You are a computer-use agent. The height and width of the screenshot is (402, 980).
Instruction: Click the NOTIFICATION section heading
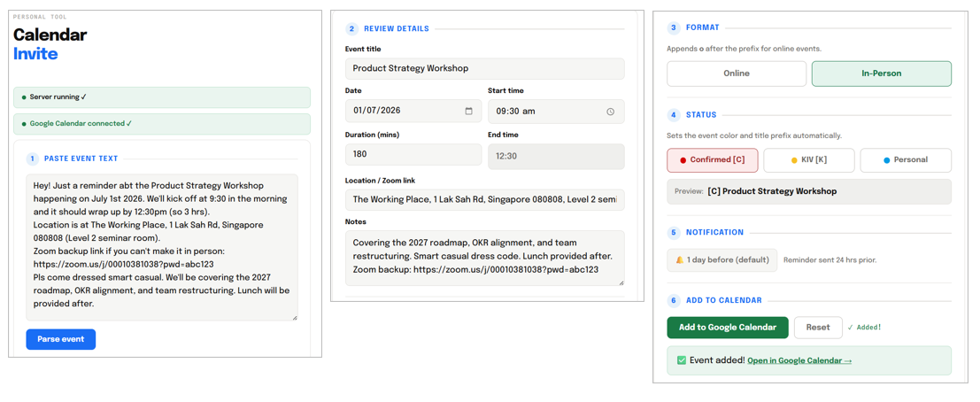715,233
